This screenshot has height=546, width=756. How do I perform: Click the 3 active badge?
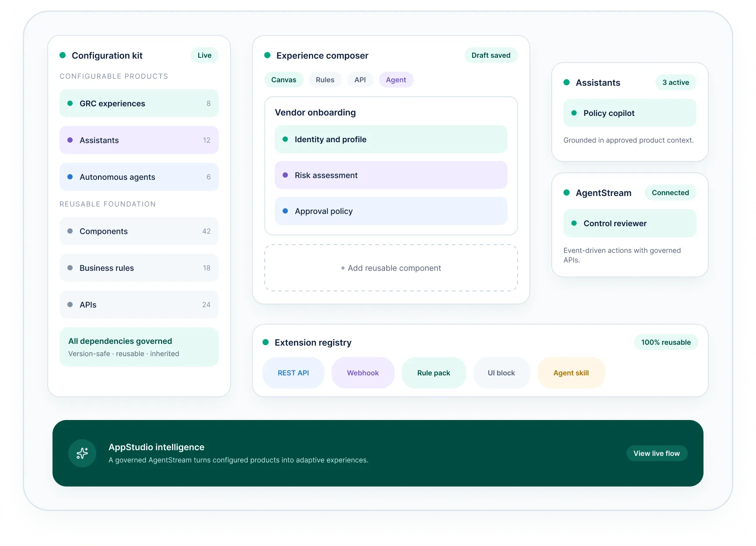tap(675, 82)
